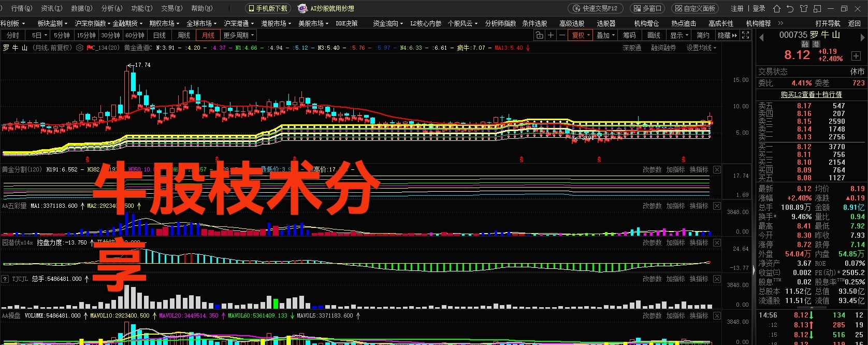Close the 囤潜伏 indicator panel
The image size is (868, 345).
717,243
